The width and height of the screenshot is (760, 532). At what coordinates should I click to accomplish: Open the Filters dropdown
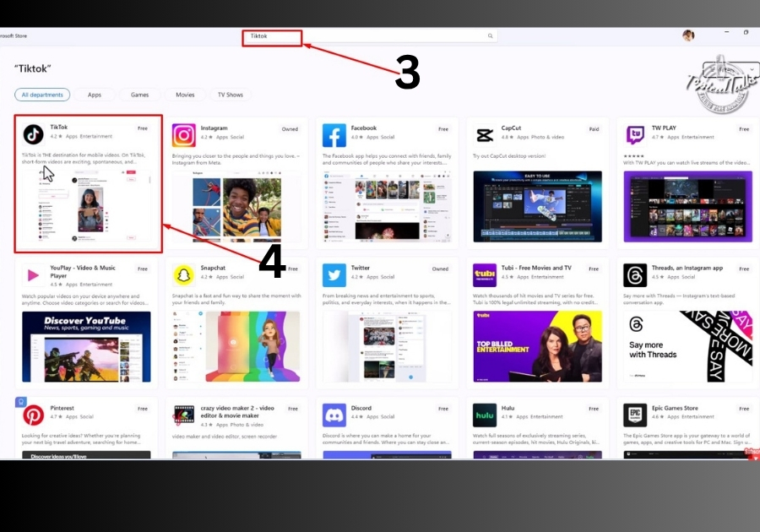point(731,69)
